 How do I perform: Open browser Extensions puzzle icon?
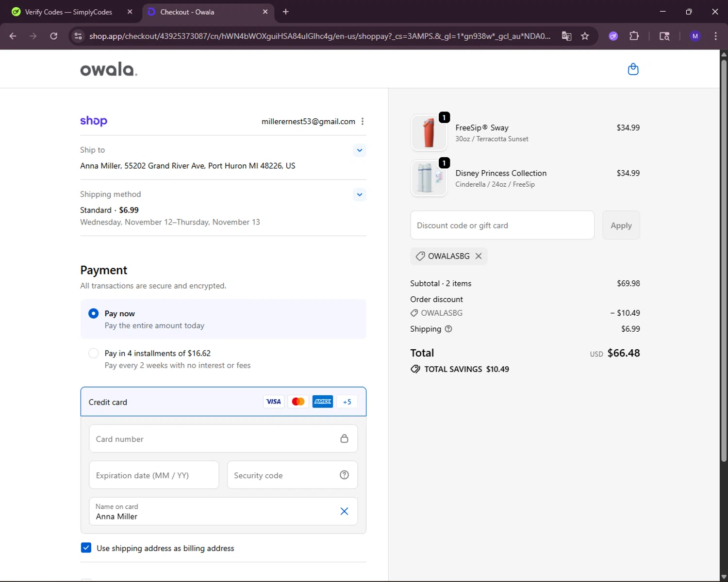[634, 36]
